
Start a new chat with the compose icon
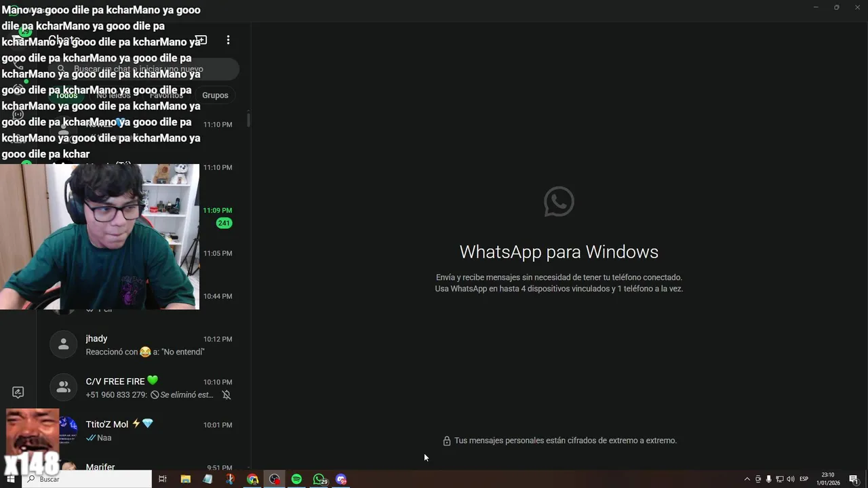pyautogui.click(x=201, y=41)
